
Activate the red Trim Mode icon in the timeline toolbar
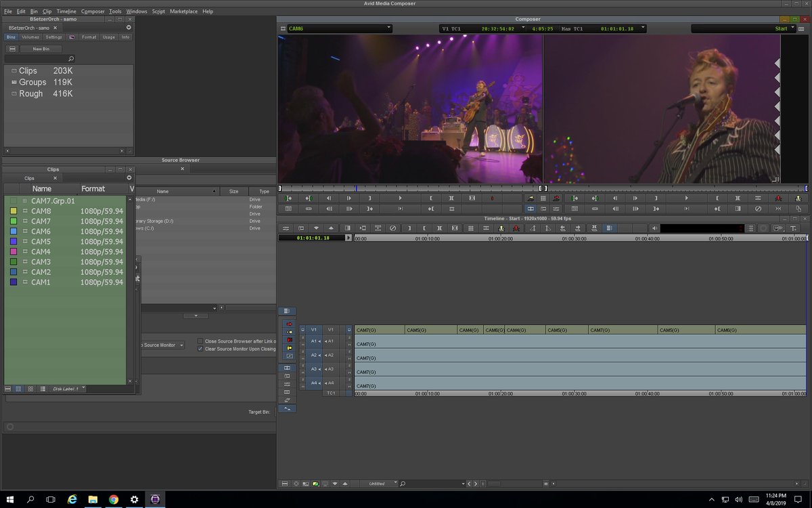(x=518, y=228)
